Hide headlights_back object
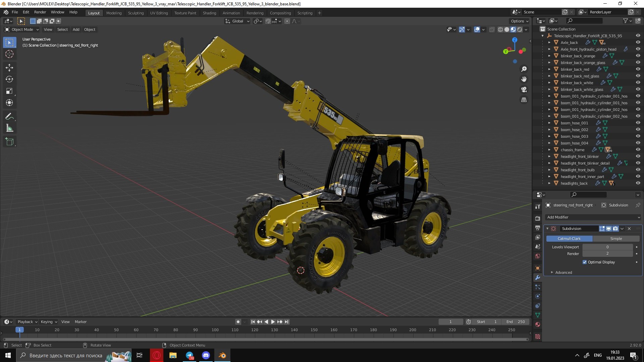Screen dimensions: 644x362 click(x=638, y=183)
